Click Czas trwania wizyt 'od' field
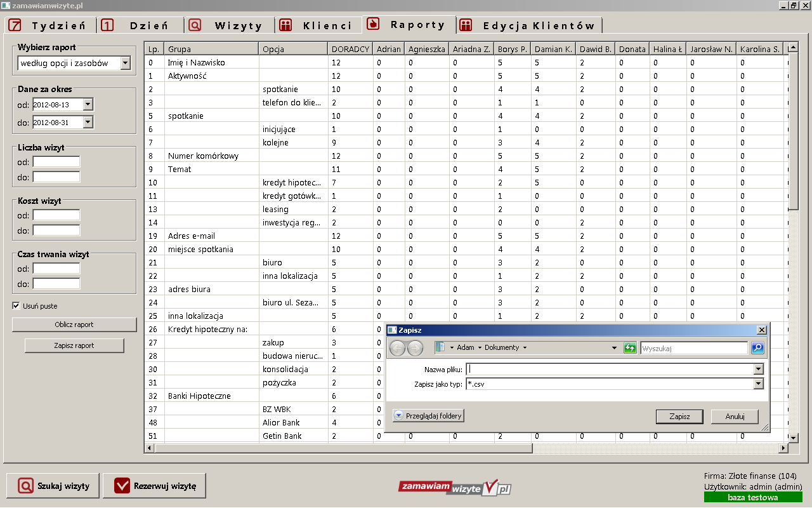The height and width of the screenshot is (508, 812). [56, 269]
